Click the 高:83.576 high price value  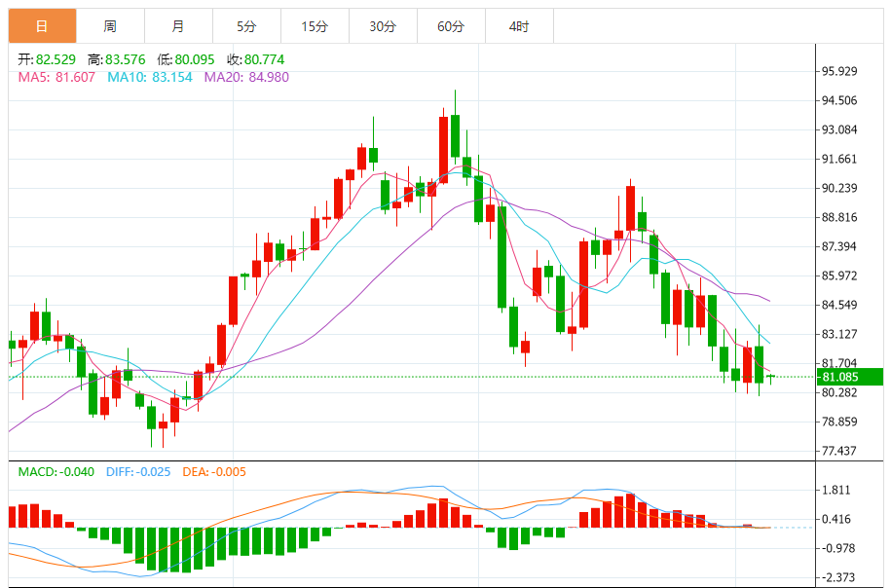coord(117,59)
